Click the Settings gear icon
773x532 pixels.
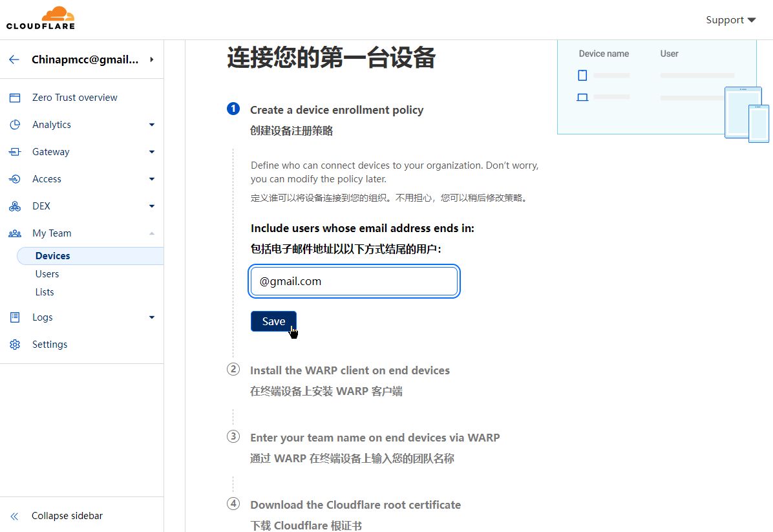click(x=15, y=345)
